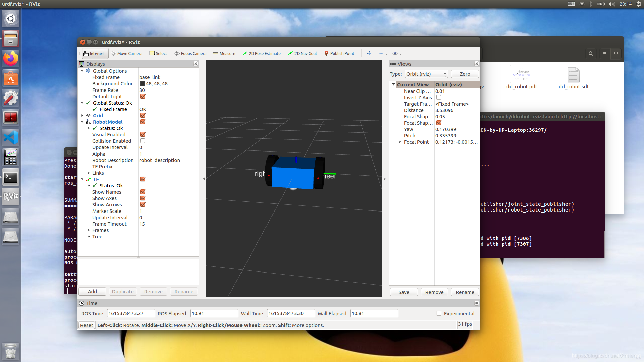The height and width of the screenshot is (362, 644).
Task: Activate the Select tool
Action: click(158, 54)
